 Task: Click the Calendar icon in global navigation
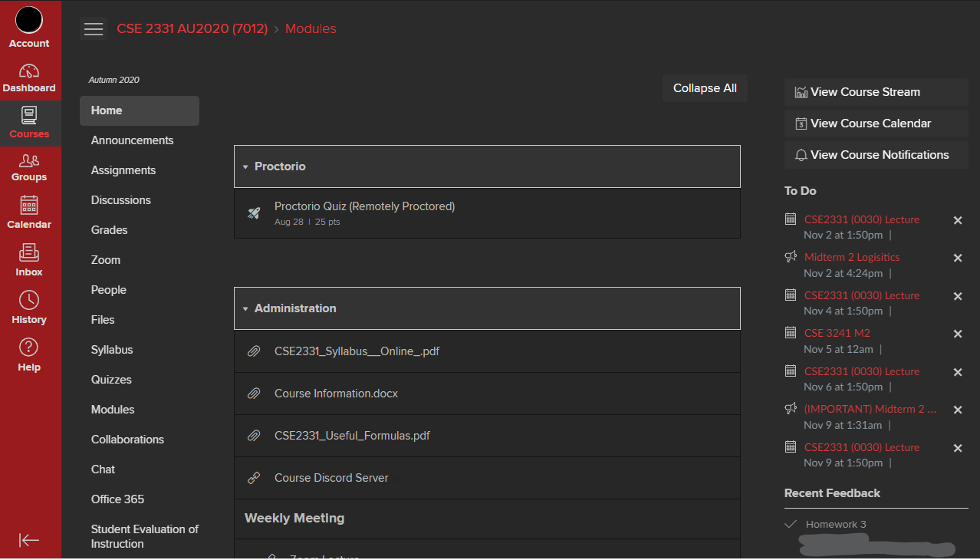[29, 206]
